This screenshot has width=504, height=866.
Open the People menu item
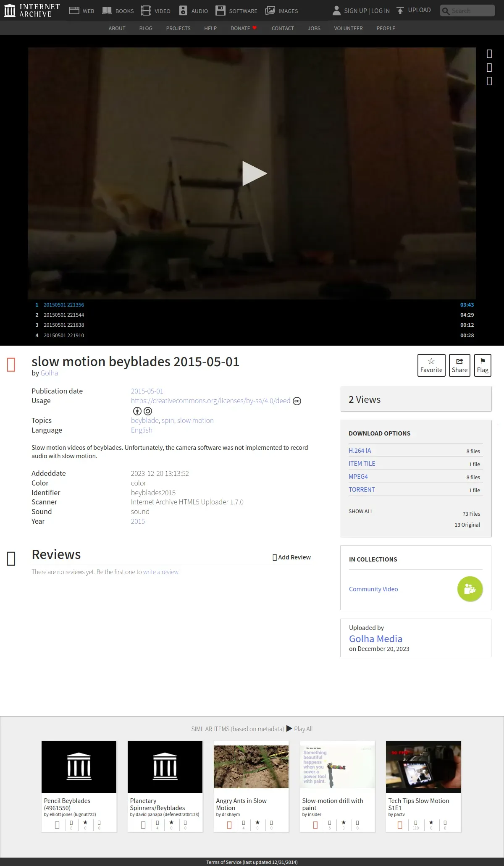tap(386, 29)
